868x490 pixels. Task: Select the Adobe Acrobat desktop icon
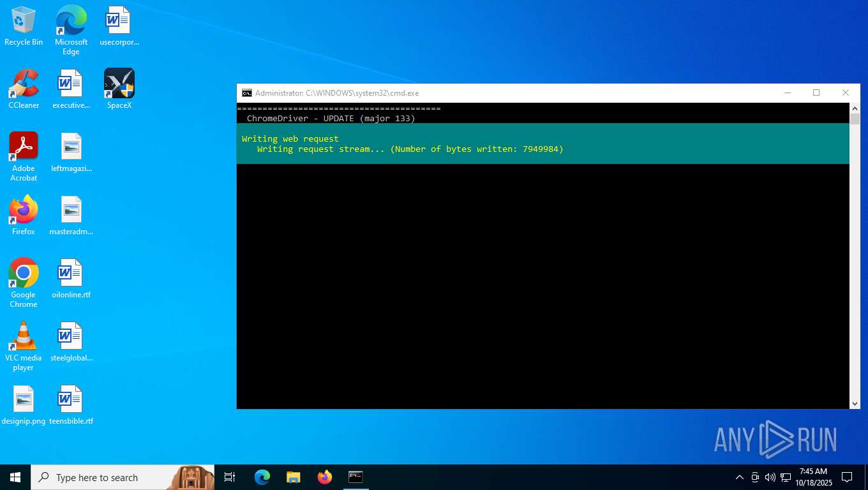coord(24,157)
